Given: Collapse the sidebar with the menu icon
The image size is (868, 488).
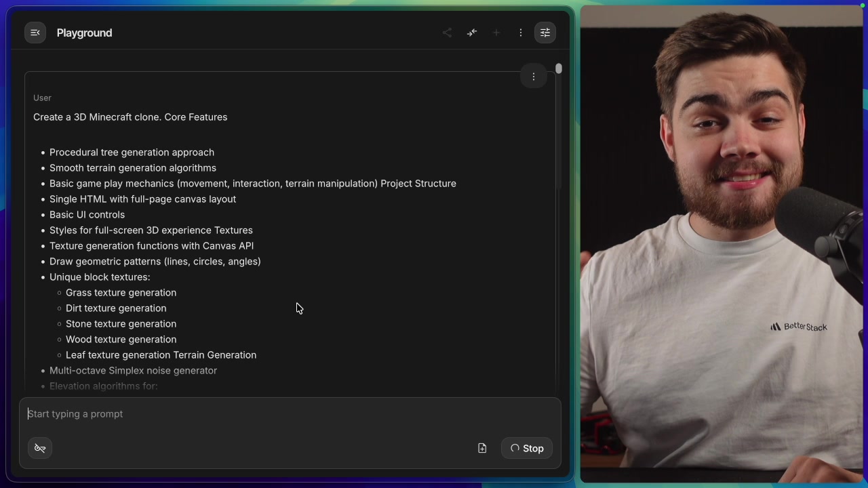Looking at the screenshot, I should pyautogui.click(x=35, y=33).
